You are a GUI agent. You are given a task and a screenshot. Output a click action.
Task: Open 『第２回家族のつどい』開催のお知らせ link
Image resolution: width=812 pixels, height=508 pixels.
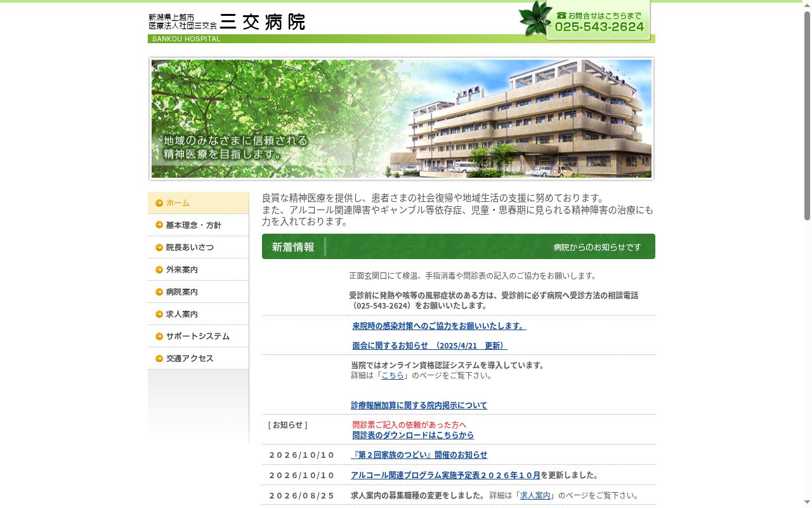point(419,455)
